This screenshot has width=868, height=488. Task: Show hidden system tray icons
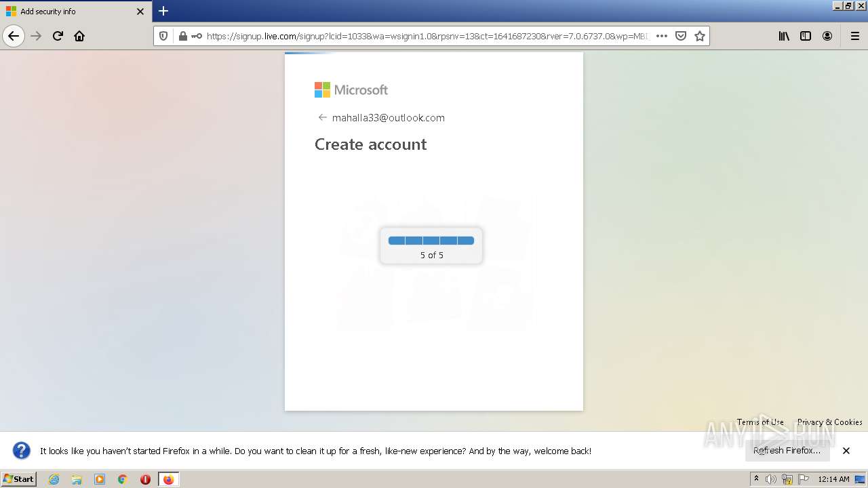[x=756, y=479]
